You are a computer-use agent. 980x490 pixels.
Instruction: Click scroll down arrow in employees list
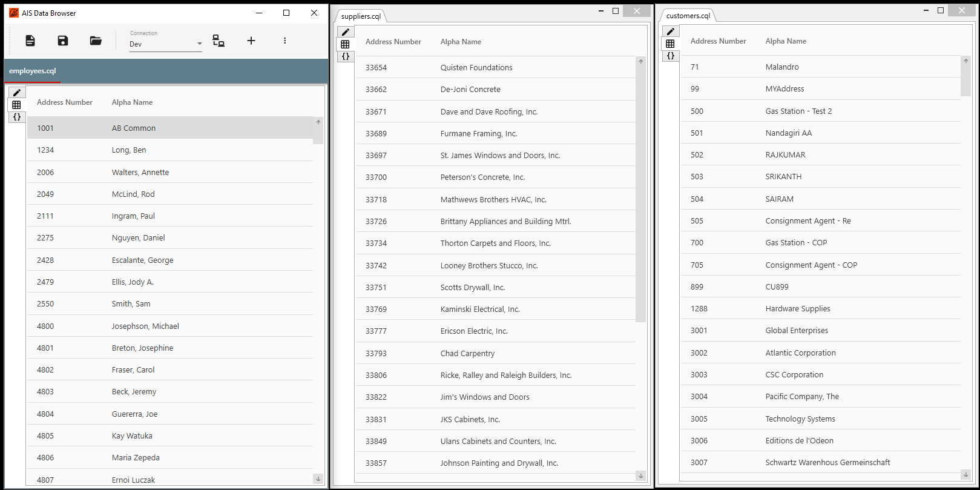pyautogui.click(x=318, y=478)
